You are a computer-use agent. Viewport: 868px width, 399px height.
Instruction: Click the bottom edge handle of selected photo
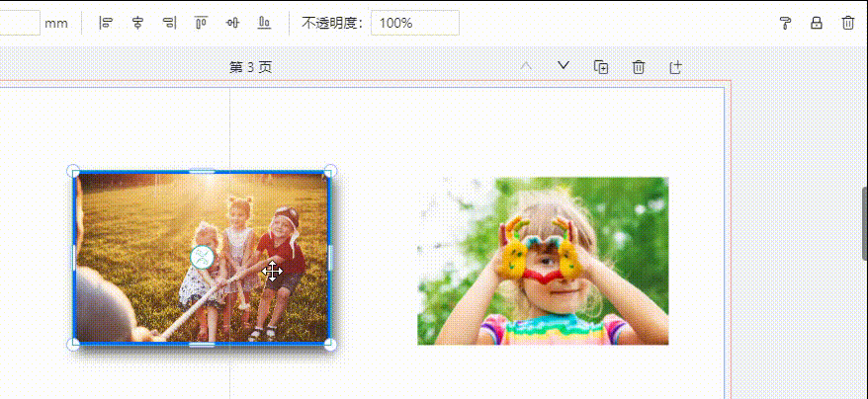click(x=202, y=345)
